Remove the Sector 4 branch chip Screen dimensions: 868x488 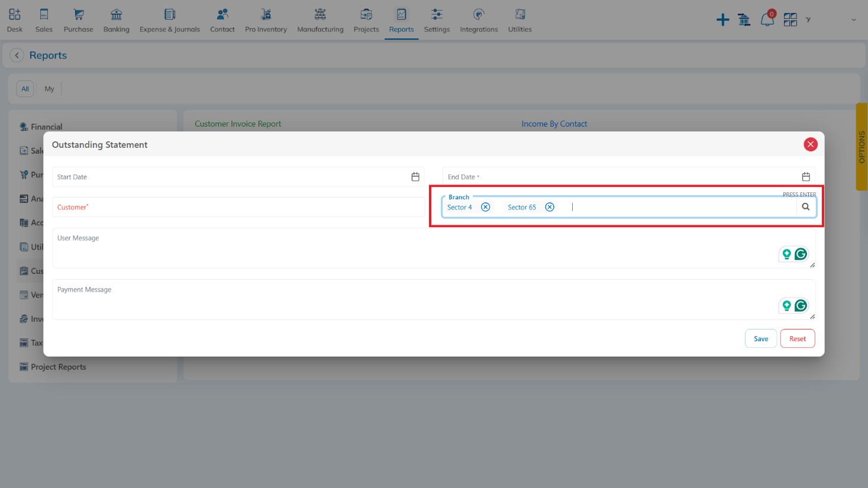tap(485, 207)
